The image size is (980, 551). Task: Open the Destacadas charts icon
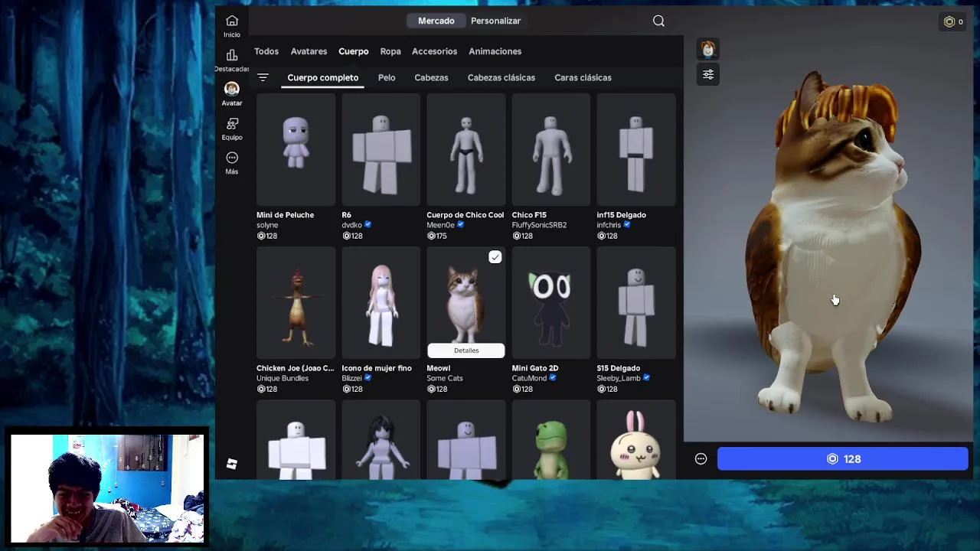(x=232, y=55)
